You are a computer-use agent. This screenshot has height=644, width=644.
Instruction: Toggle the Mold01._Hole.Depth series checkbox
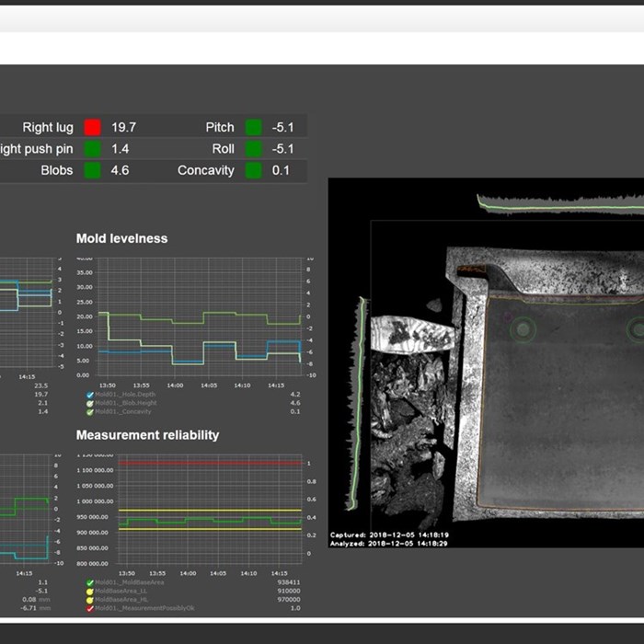click(89, 394)
